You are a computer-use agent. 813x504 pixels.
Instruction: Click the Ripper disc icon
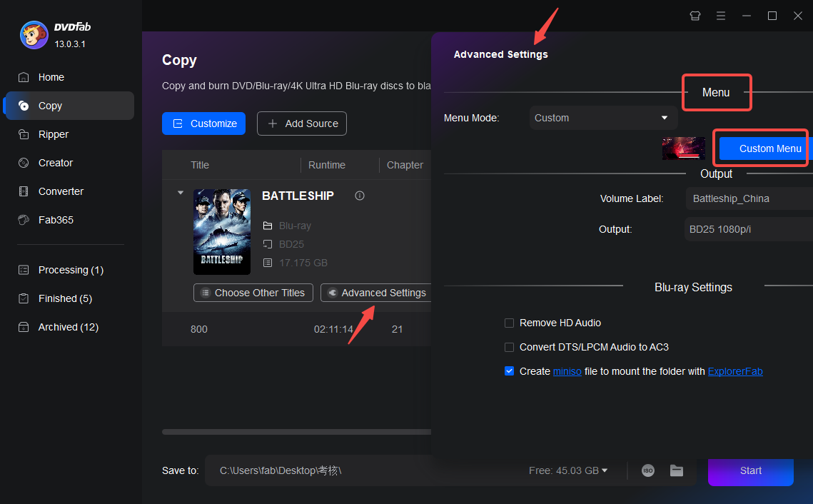point(24,134)
